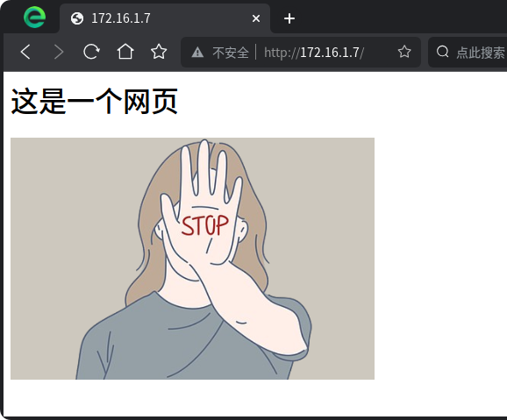
Task: Click the red STOP text on palm
Action: tap(205, 225)
